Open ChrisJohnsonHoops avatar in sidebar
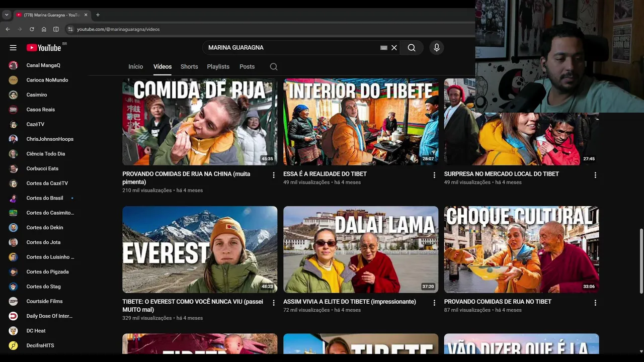Screen dimensions: 644x362 14,139
